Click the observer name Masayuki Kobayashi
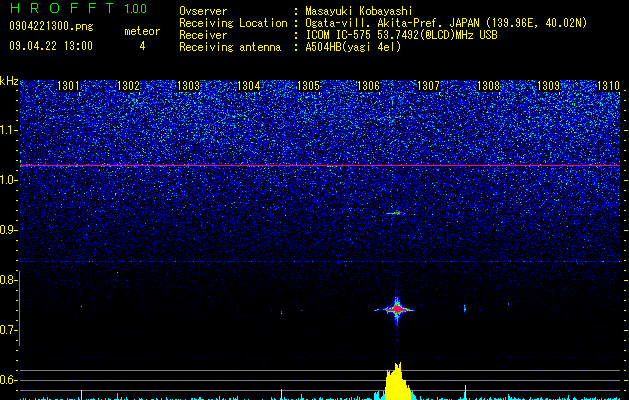Screen dimensions: 629x400 (359, 11)
